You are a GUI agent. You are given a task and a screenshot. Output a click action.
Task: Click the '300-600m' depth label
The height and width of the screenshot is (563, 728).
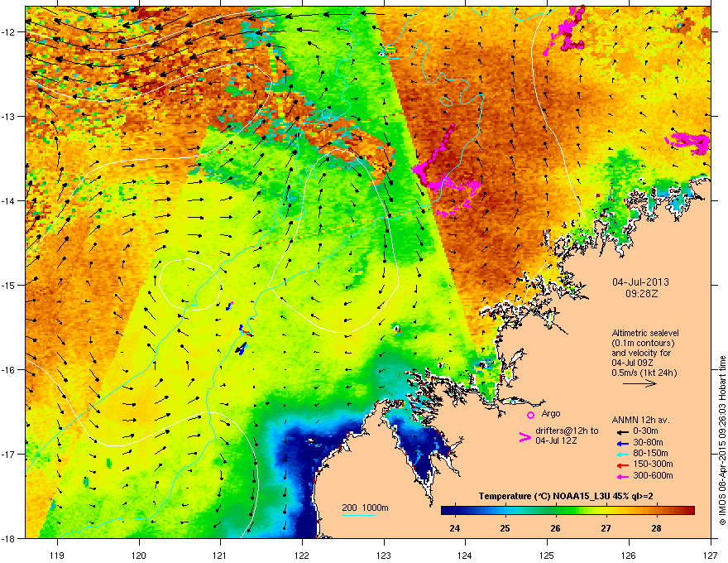[653, 476]
